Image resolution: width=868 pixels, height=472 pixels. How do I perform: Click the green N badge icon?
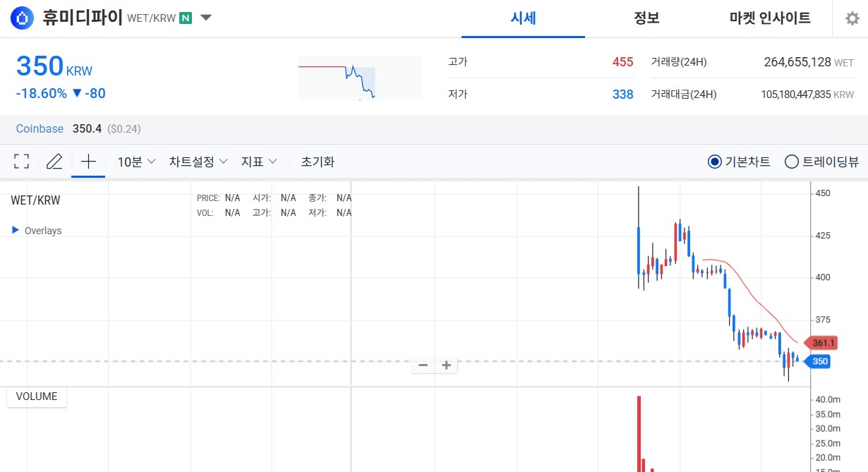click(x=186, y=18)
